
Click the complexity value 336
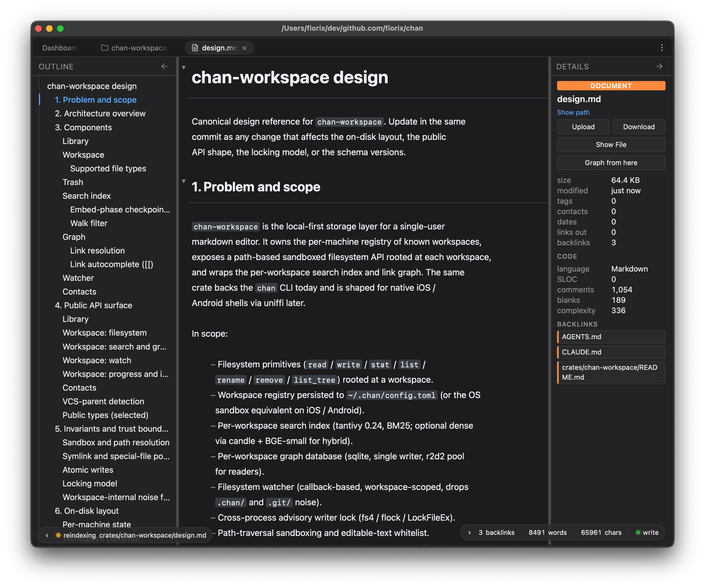[x=618, y=311]
